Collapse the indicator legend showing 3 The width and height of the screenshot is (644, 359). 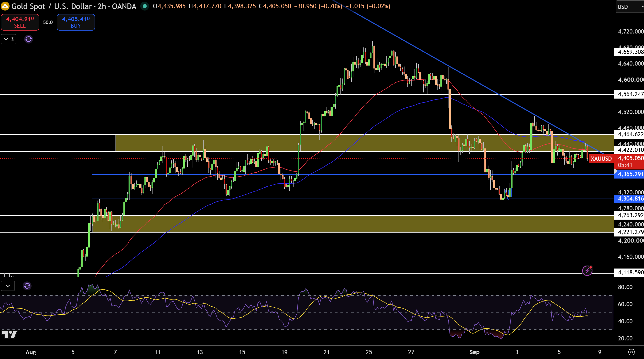[9, 39]
